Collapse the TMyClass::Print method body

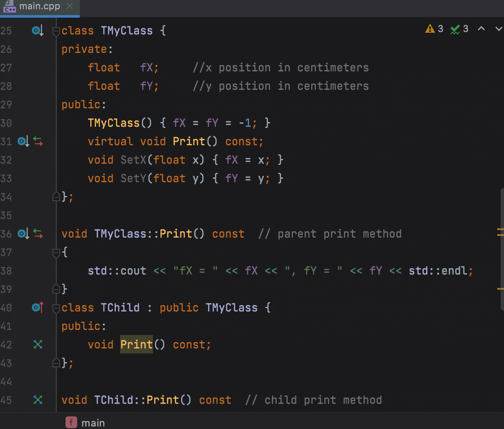(56, 252)
